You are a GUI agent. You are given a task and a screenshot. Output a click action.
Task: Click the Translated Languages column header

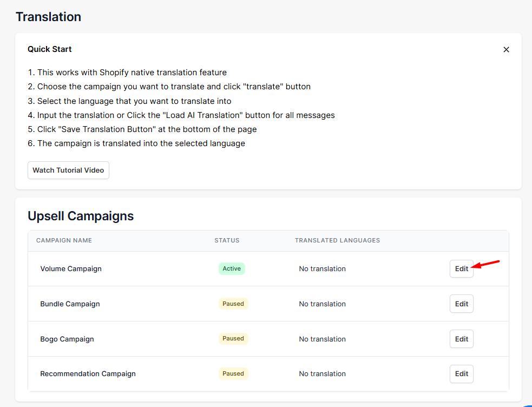[x=337, y=240]
